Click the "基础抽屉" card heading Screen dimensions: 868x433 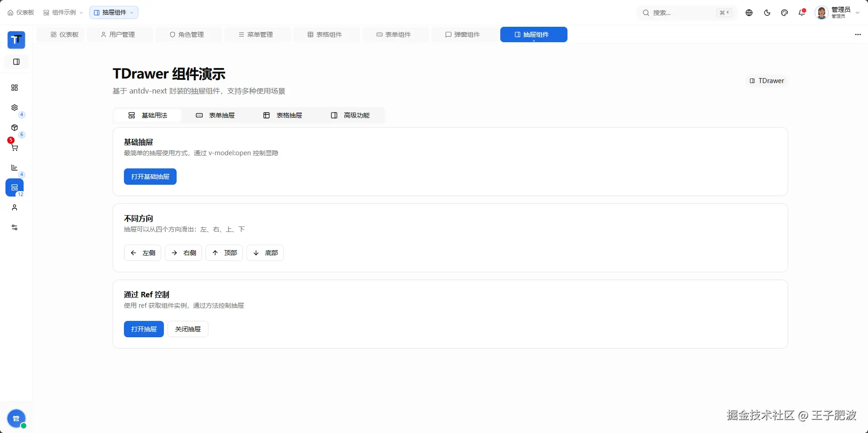[x=138, y=142]
